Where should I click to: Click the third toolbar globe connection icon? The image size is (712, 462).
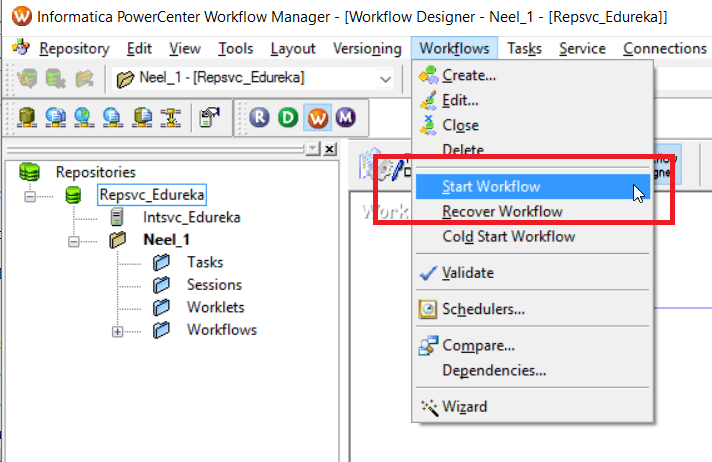[84, 117]
